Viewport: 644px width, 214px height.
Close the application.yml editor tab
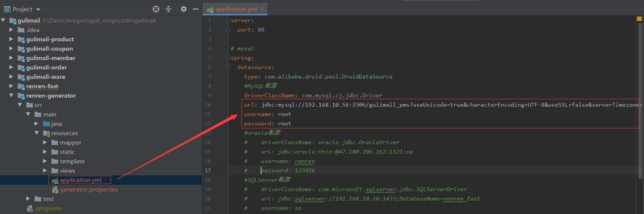[262, 9]
